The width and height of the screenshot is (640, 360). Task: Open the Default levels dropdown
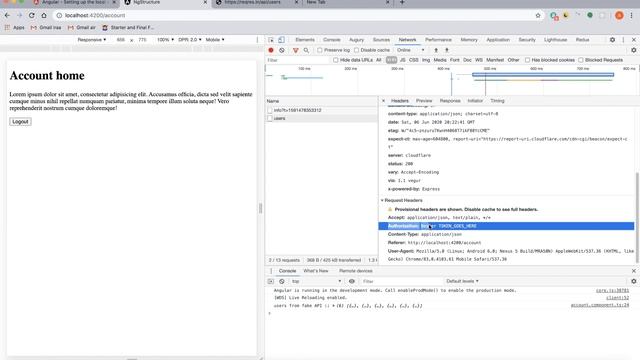coord(462,282)
